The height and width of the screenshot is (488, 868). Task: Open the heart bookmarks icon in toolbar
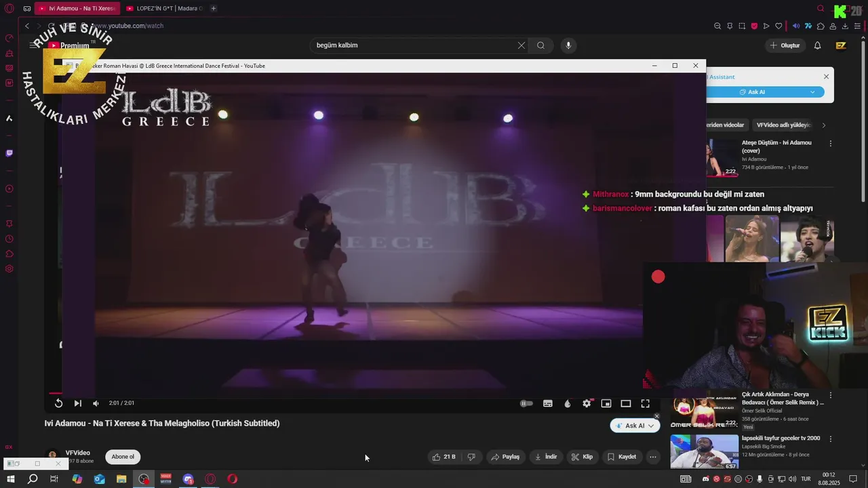tap(778, 26)
